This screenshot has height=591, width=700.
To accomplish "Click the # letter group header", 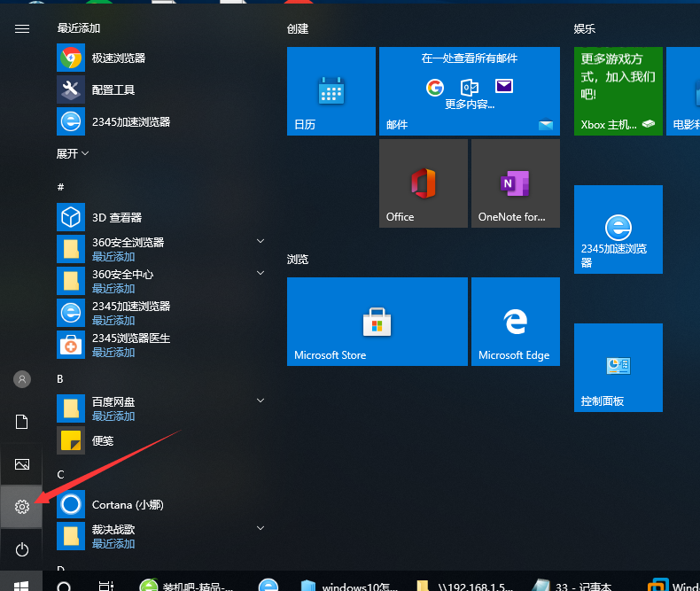I will [61, 187].
